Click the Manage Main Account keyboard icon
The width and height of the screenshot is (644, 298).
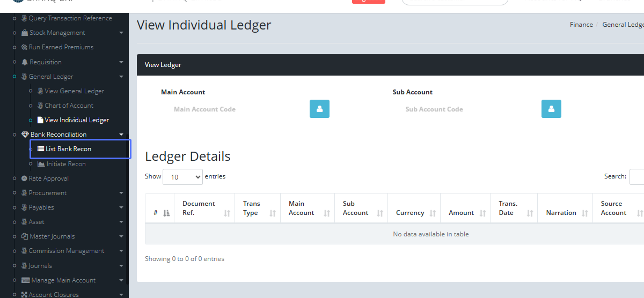[25, 280]
